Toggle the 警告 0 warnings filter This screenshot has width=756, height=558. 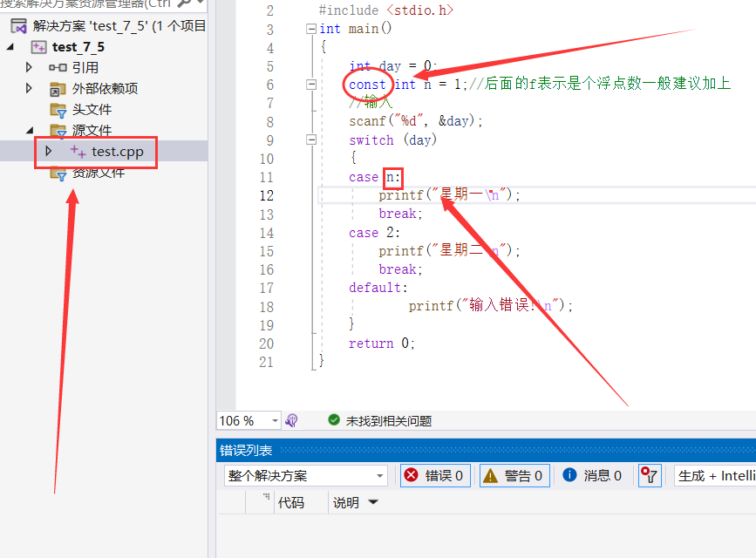514,475
